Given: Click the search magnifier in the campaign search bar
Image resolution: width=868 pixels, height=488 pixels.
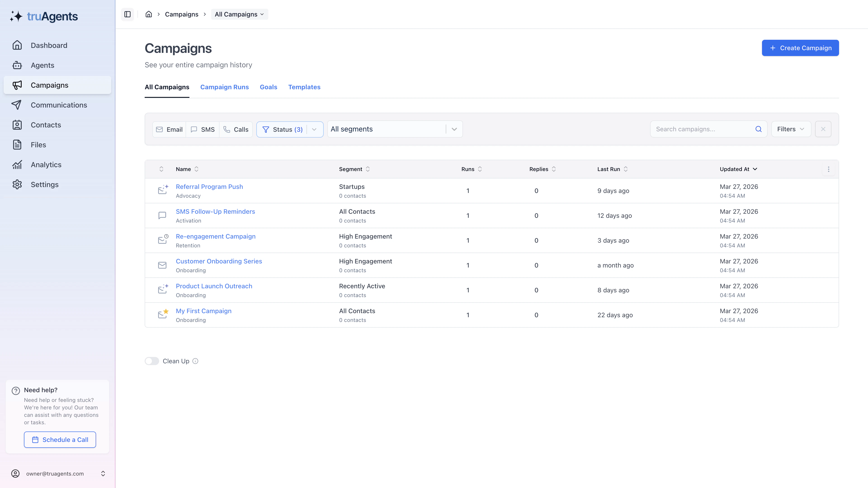Looking at the screenshot, I should tap(759, 129).
